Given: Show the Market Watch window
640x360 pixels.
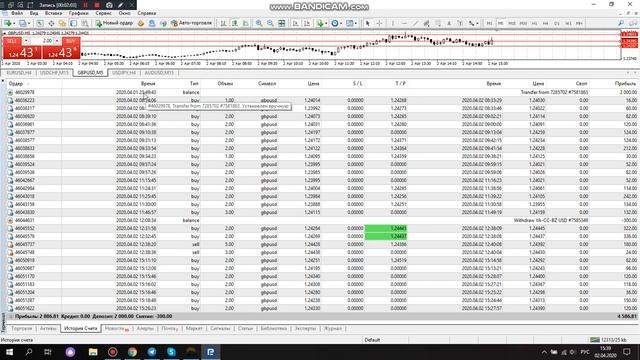Looking at the screenshot, I should 40,23.
